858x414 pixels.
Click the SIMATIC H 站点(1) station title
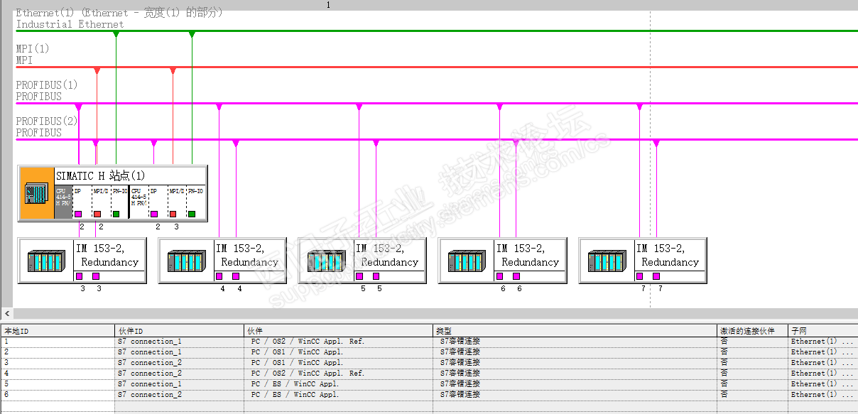101,176
